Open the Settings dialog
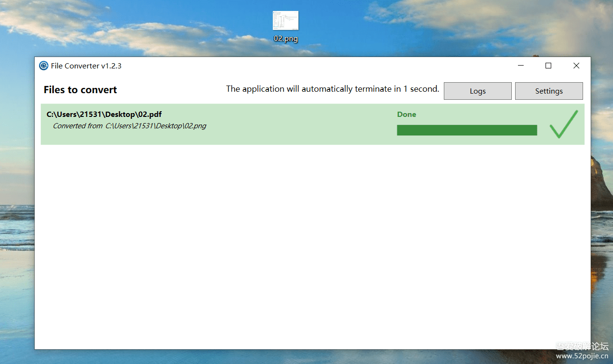The image size is (613, 364). [x=549, y=91]
